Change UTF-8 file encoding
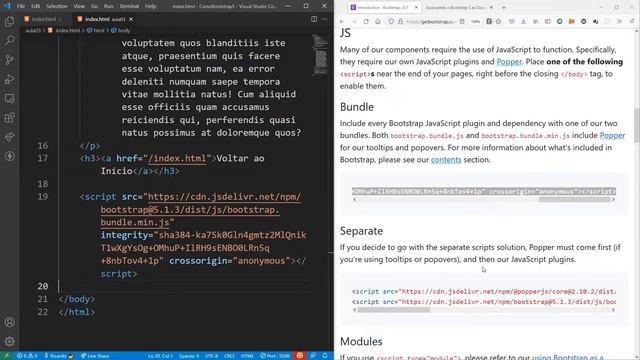The image size is (640, 360). 211,356
